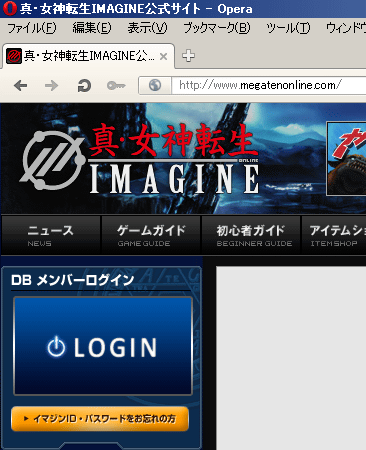366x450 pixels.
Task: Open the ブックマーク(B) menu
Action: [217, 28]
